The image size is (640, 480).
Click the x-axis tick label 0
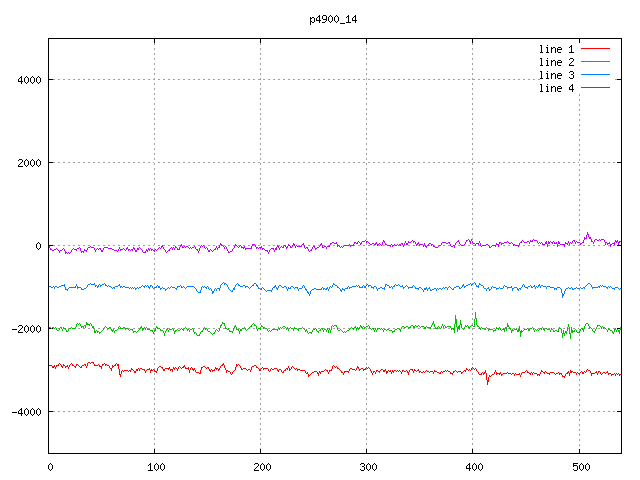coord(50,466)
